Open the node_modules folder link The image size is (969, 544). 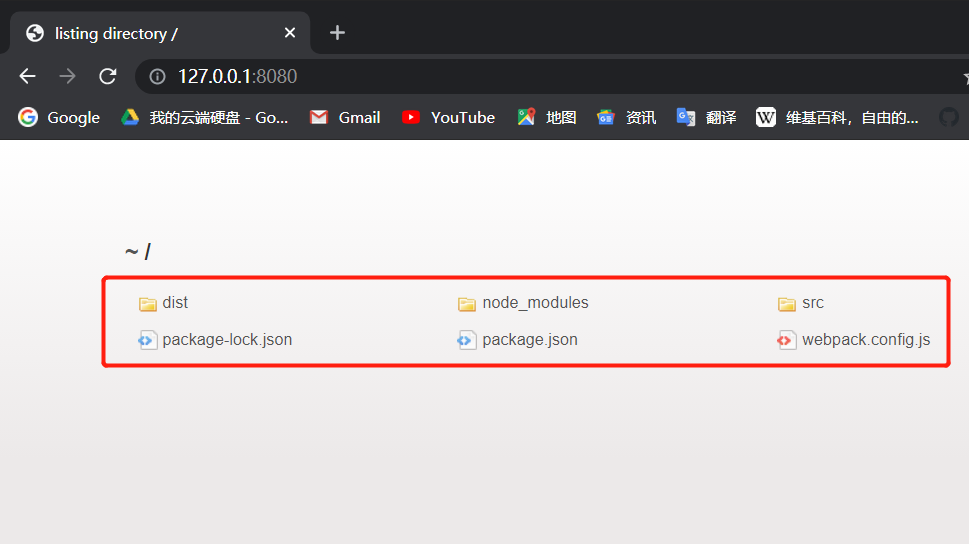535,303
